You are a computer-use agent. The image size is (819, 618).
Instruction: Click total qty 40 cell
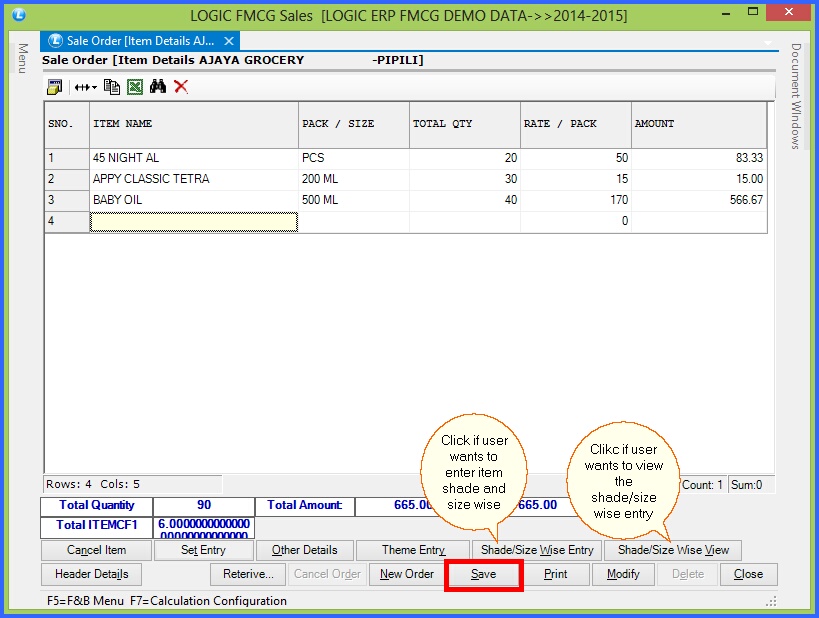465,200
